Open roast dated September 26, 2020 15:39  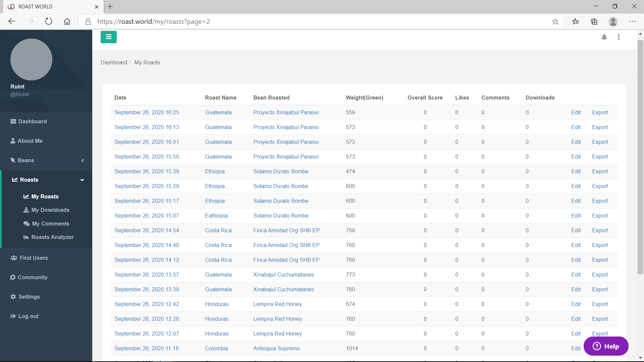point(147,171)
